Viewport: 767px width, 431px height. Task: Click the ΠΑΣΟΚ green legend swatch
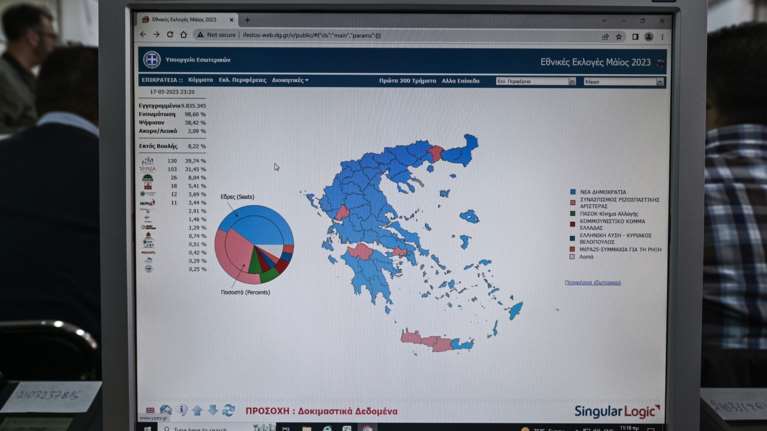click(573, 213)
